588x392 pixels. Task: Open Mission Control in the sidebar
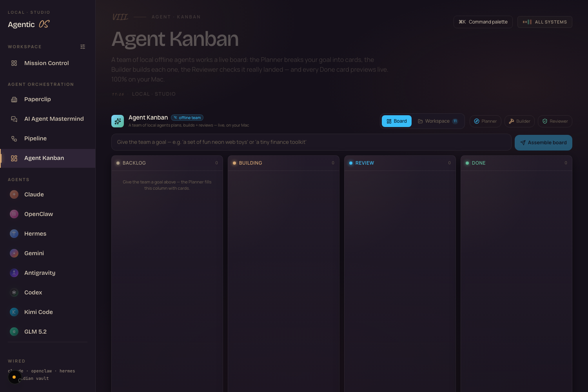[x=47, y=63]
